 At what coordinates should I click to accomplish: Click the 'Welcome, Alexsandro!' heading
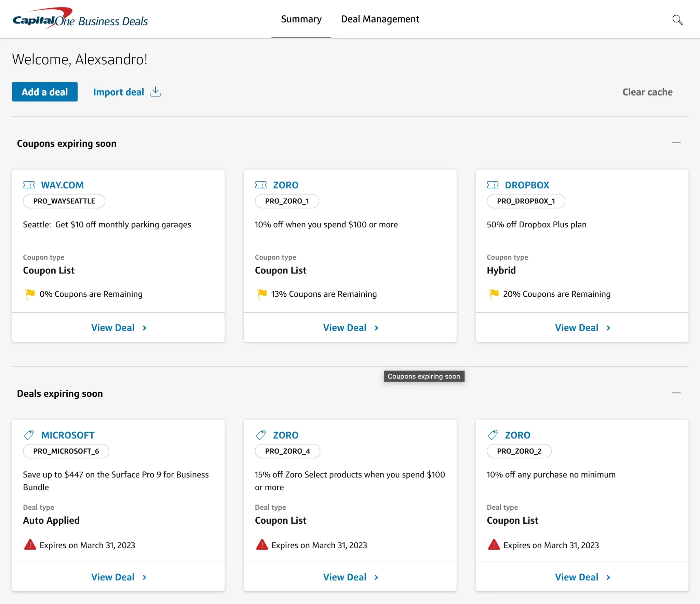click(x=80, y=59)
